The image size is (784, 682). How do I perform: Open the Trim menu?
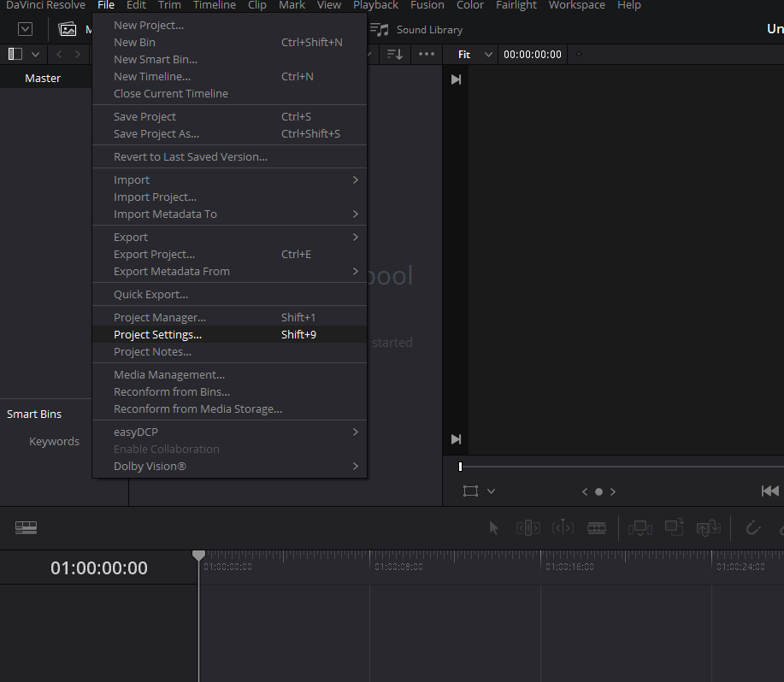click(x=169, y=5)
